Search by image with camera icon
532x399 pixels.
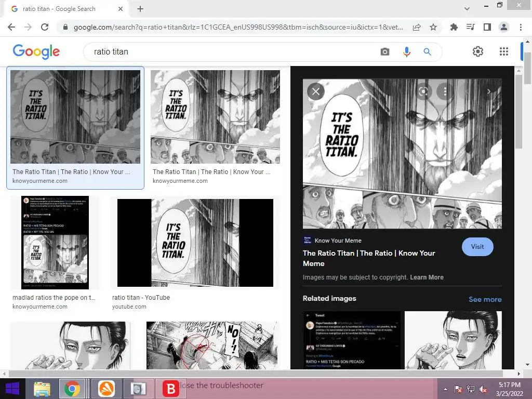[x=385, y=52]
